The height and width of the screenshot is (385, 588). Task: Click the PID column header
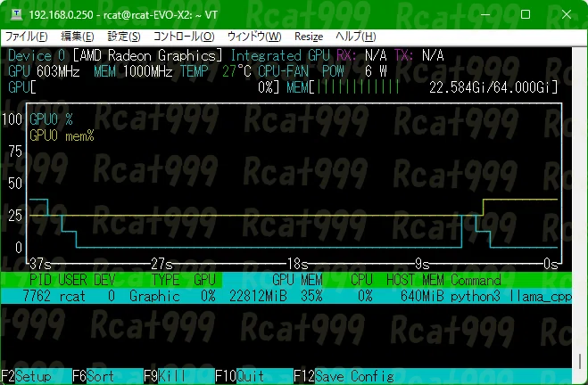coord(40,280)
